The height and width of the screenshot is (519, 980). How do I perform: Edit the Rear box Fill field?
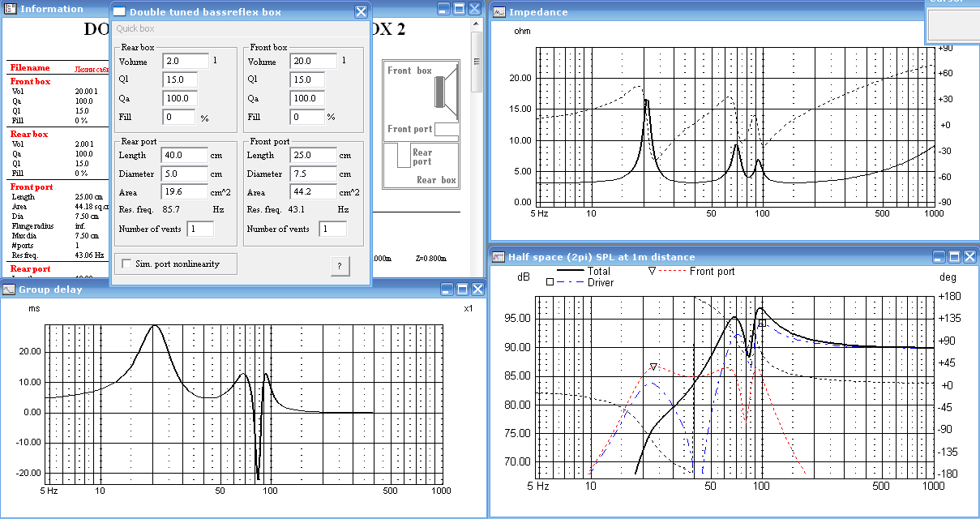click(179, 117)
